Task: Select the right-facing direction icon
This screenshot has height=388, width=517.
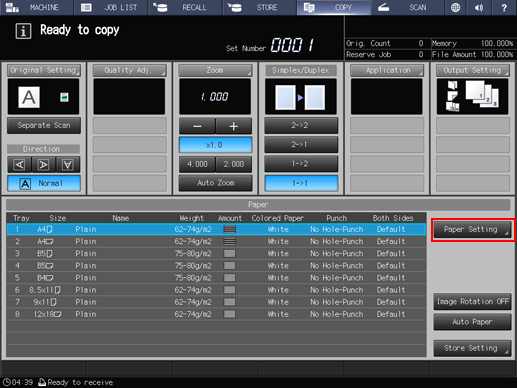Action: (x=44, y=164)
